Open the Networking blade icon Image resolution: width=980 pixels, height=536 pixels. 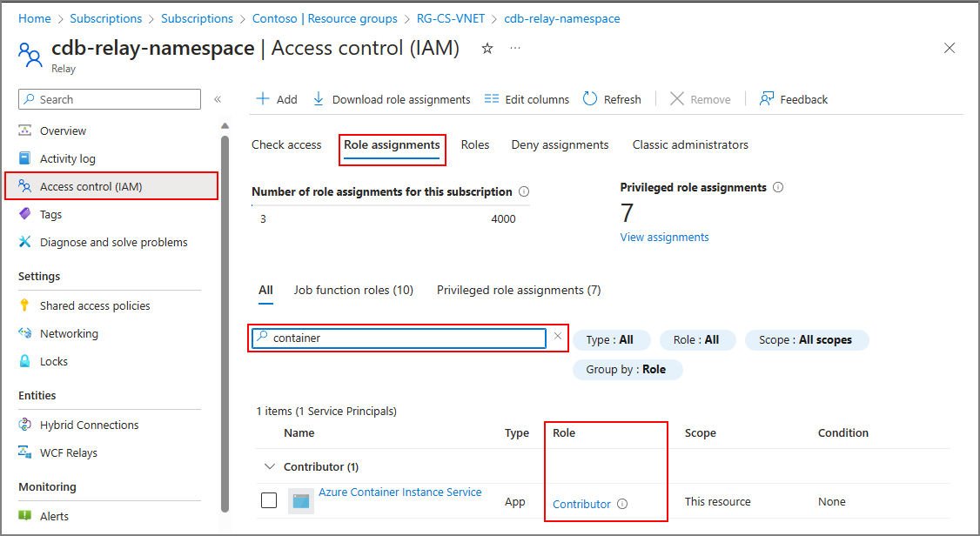23,333
